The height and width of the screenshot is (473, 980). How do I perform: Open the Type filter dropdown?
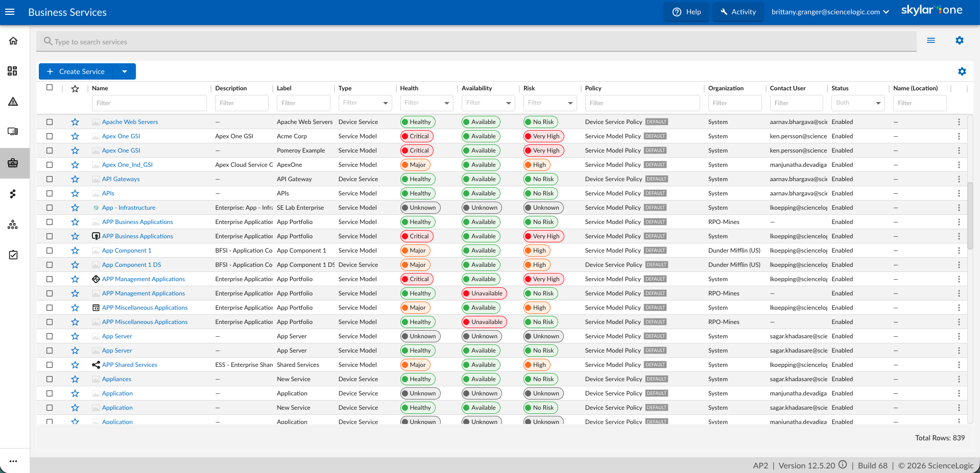[x=365, y=103]
